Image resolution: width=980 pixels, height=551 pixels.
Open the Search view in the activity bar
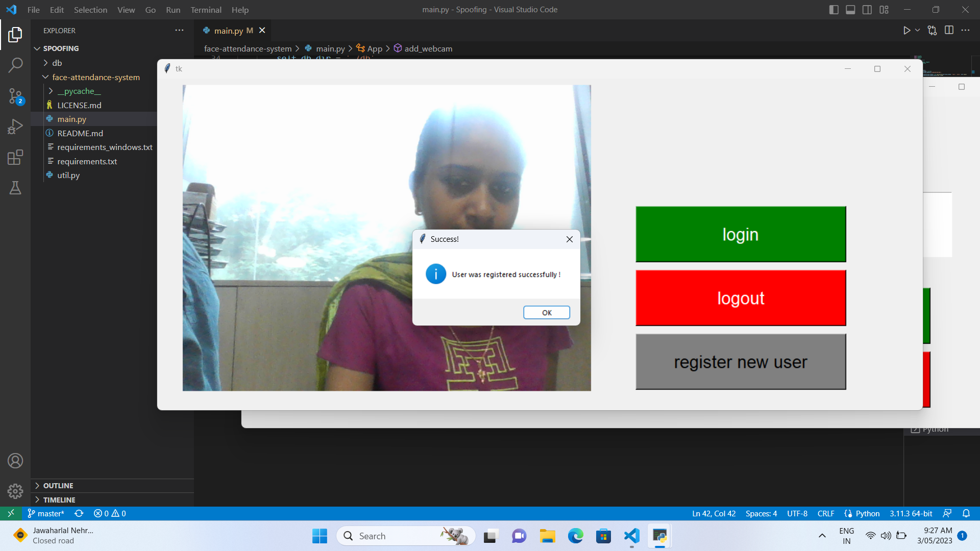click(15, 65)
